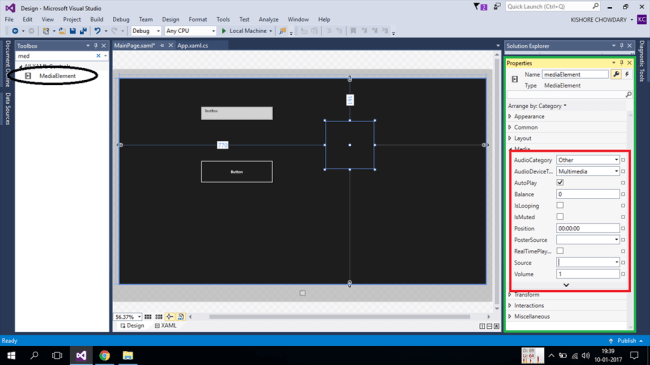
Task: Click the Arrange by: Category link
Action: (537, 106)
